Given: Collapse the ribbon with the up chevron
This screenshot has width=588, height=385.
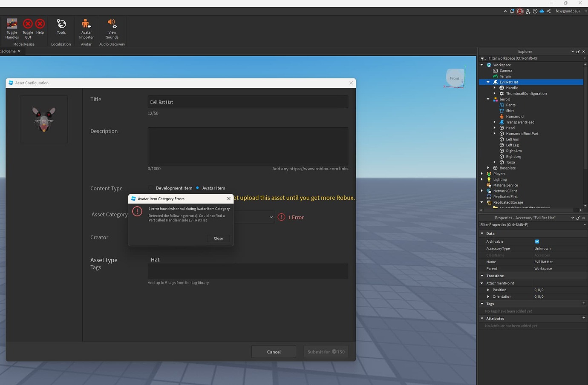Looking at the screenshot, I should click(505, 11).
